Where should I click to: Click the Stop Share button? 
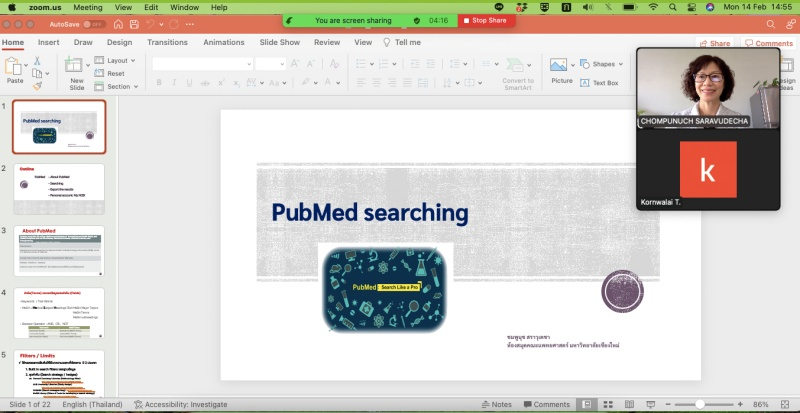coord(486,20)
